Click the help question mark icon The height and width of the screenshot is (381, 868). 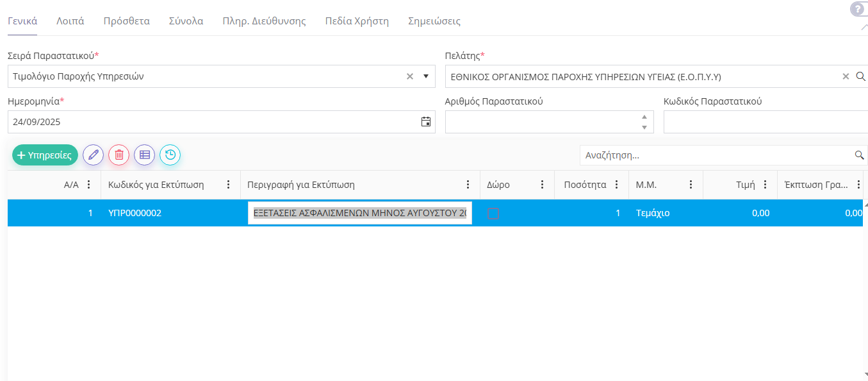[858, 9]
